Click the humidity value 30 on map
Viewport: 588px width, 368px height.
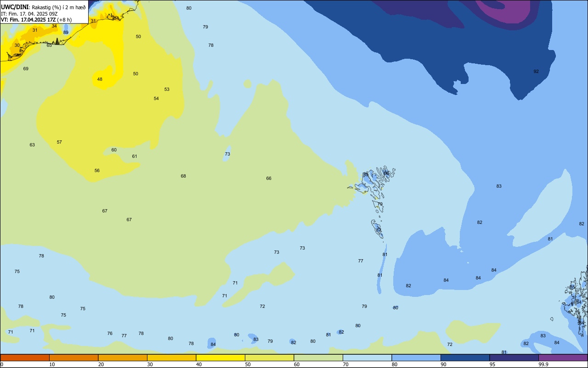coord(17,45)
